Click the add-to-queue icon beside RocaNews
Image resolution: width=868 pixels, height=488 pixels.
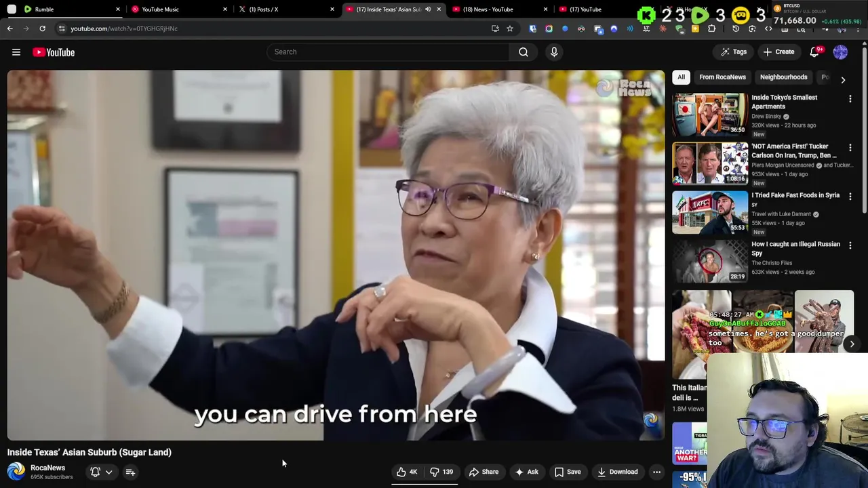click(x=130, y=472)
